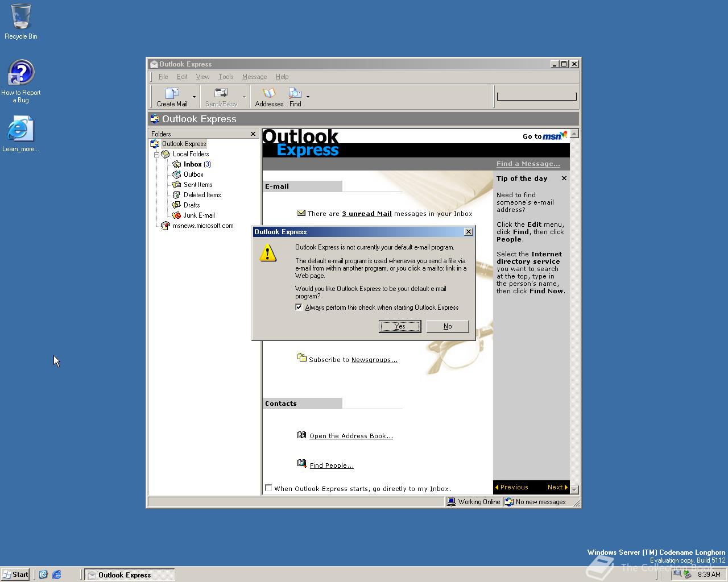The width and height of the screenshot is (728, 582).
Task: Uncheck Always perform this check checkbox
Action: tap(299, 307)
